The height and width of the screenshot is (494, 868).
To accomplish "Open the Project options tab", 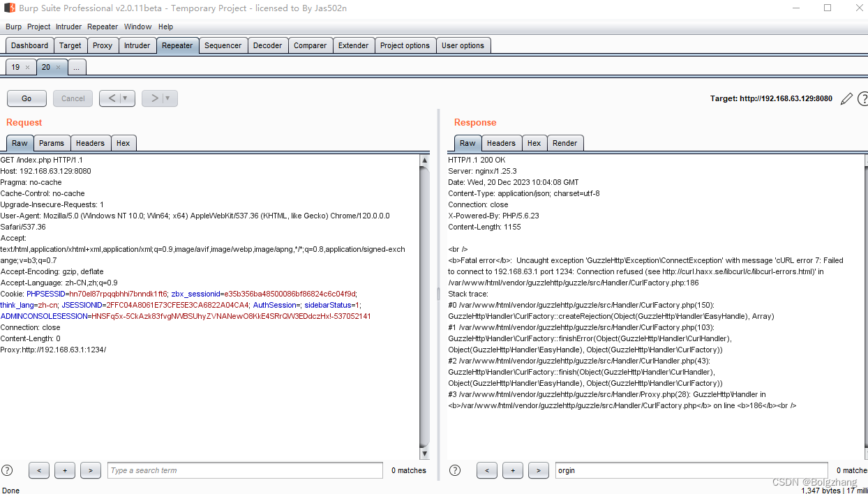I will [405, 45].
